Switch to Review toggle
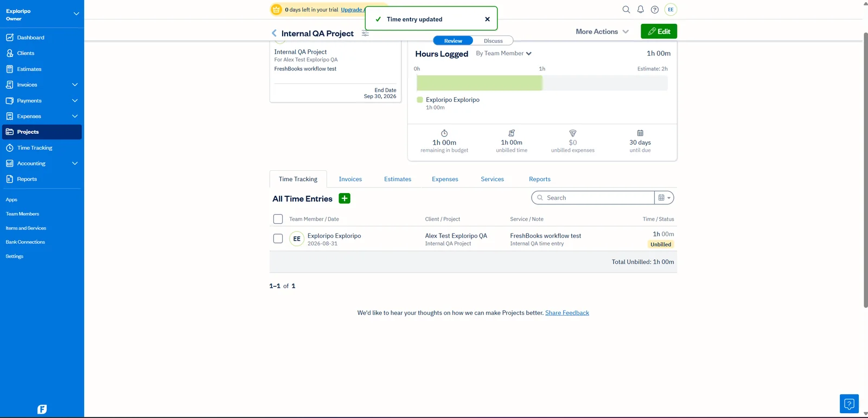Viewport: 868px width, 418px height. tap(453, 41)
